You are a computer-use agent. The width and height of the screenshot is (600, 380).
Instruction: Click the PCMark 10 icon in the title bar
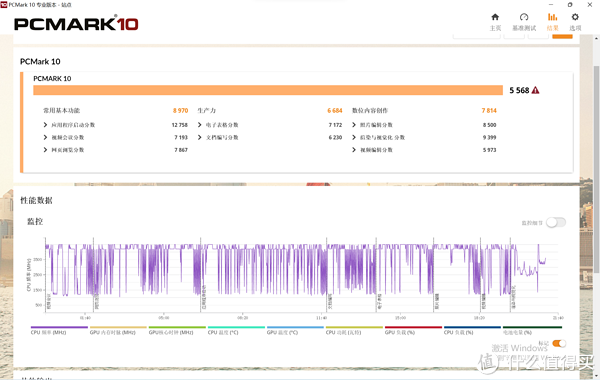[x=3, y=5]
